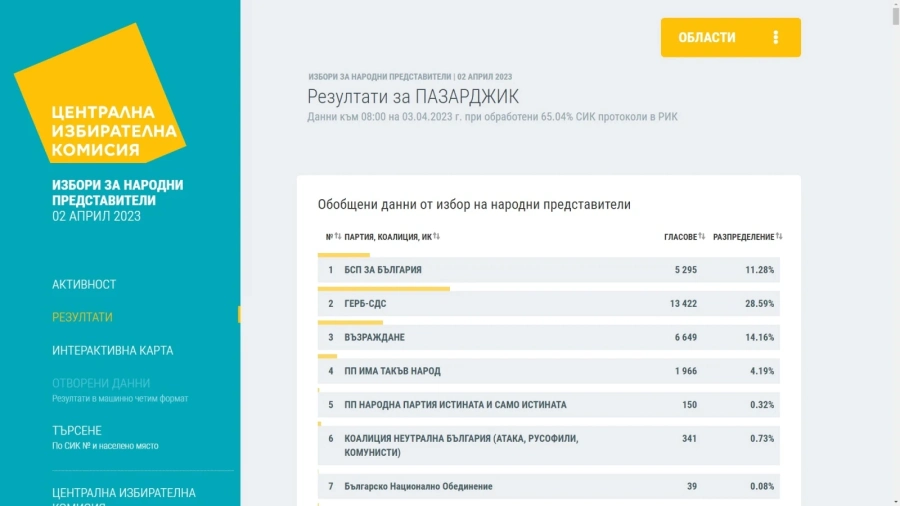Click the 4.19% value for ИМА ТАКЪВ НАРОД
This screenshot has height=506, width=900.
[762, 371]
